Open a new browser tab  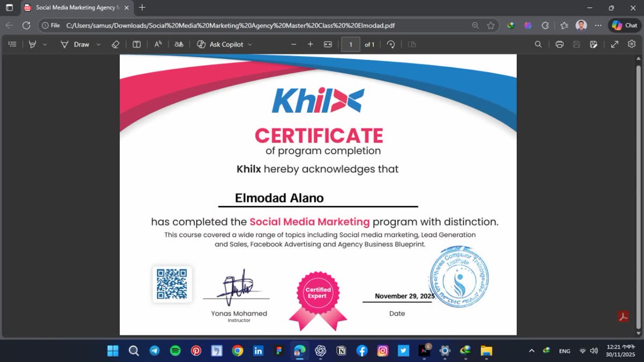[142, 8]
